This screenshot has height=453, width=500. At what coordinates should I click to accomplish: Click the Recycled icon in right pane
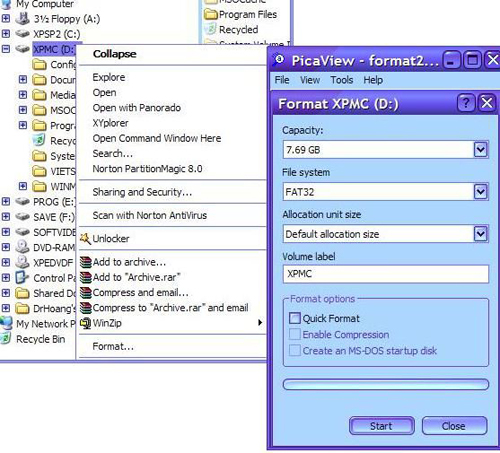coord(211,30)
